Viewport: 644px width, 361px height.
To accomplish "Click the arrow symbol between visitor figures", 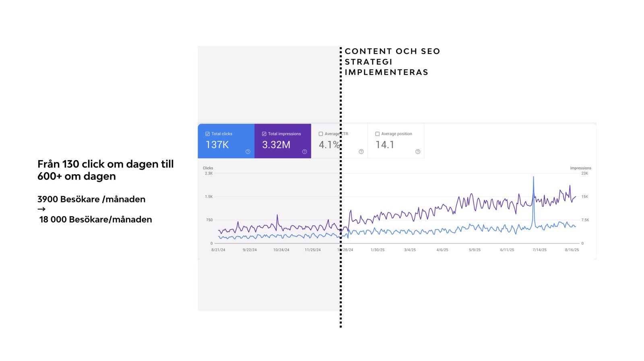I will [41, 209].
